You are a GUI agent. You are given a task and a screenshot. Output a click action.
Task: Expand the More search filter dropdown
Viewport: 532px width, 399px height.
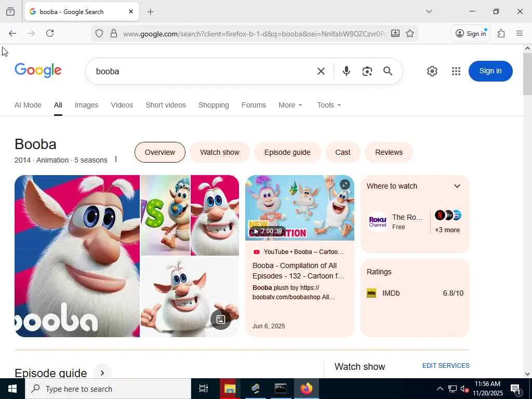click(290, 105)
